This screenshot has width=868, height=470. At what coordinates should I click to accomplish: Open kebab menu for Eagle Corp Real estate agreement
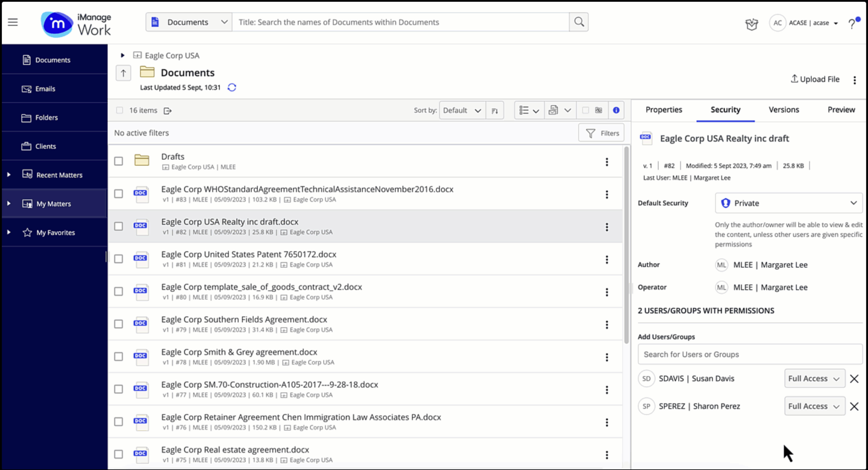point(606,454)
